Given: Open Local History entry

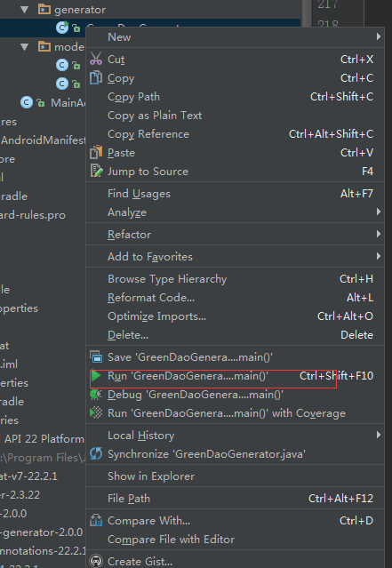Looking at the screenshot, I should (x=236, y=436).
